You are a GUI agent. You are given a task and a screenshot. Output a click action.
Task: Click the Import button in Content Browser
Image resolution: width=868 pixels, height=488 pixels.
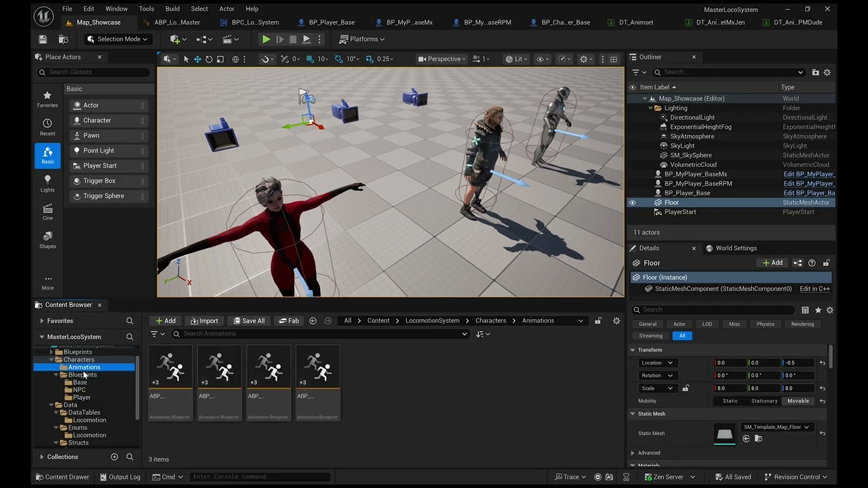click(204, 321)
